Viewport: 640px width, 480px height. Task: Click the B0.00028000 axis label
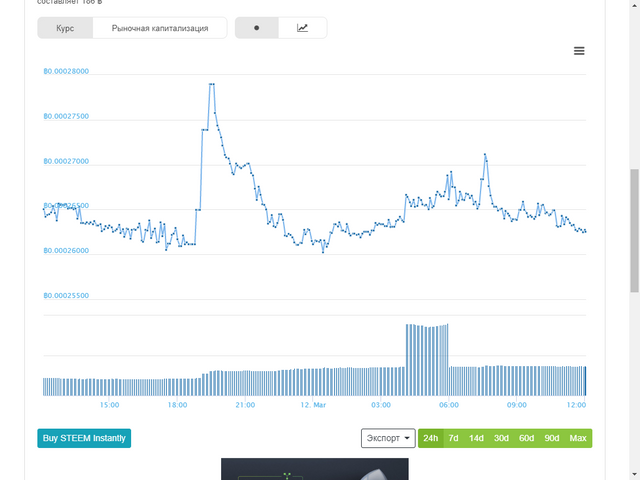pyautogui.click(x=66, y=71)
